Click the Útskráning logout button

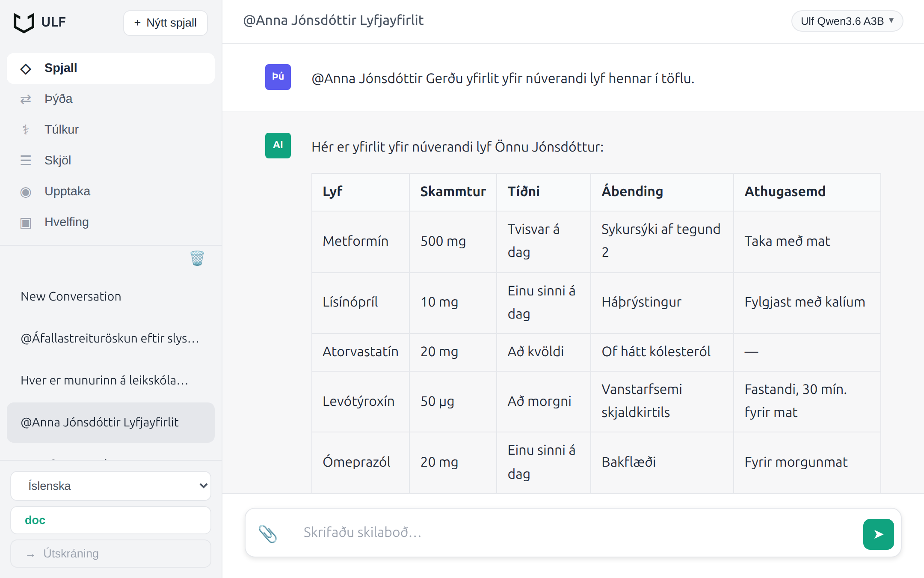(x=111, y=554)
